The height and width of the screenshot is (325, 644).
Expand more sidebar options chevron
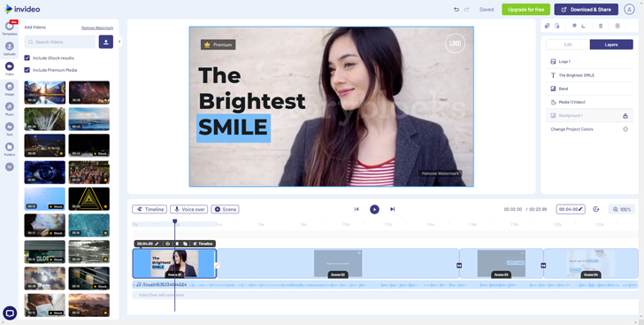click(10, 166)
